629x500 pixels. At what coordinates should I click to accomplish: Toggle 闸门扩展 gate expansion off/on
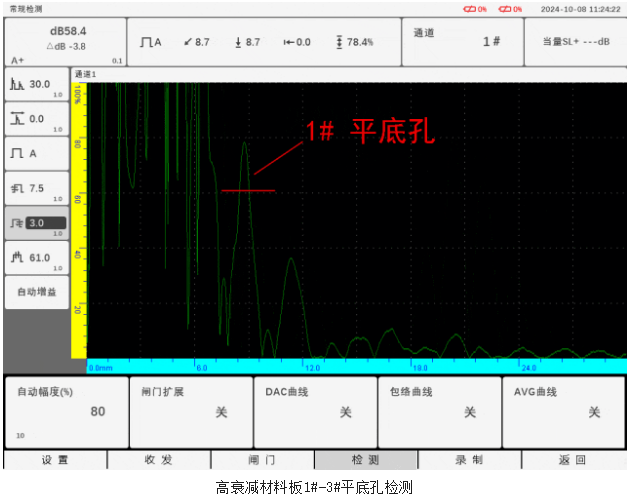tap(190, 411)
